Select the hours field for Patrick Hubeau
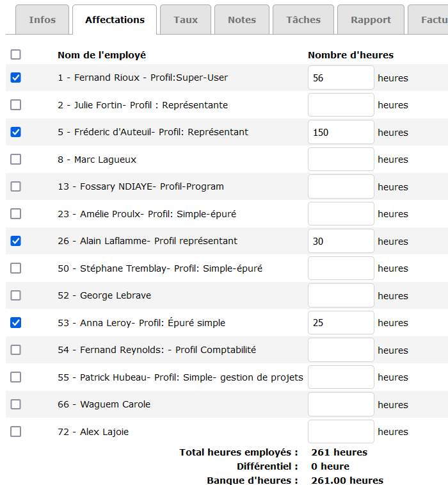Screen dimensions: 448x485 340,377
